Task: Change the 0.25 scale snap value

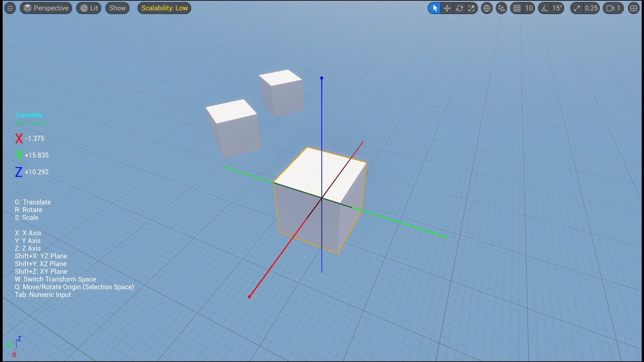Action: [x=592, y=8]
